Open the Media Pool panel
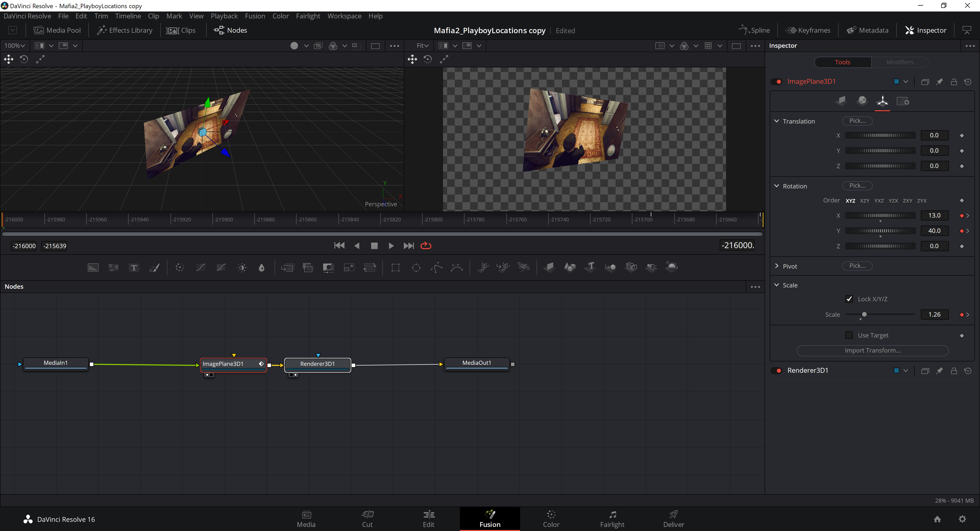 tap(57, 30)
